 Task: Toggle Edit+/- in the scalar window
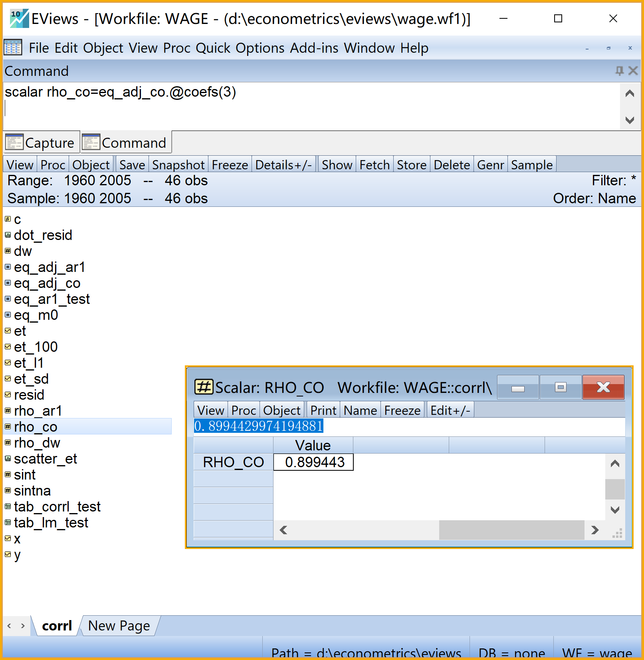coord(450,410)
